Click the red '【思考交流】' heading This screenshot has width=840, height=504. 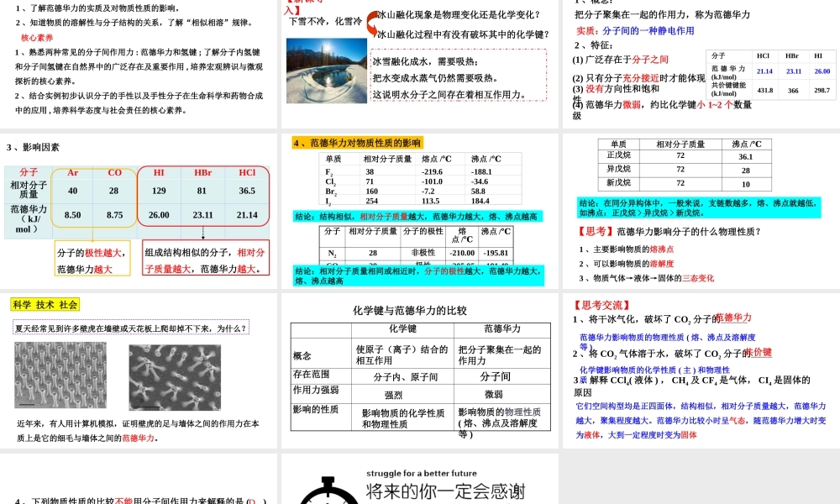601,305
